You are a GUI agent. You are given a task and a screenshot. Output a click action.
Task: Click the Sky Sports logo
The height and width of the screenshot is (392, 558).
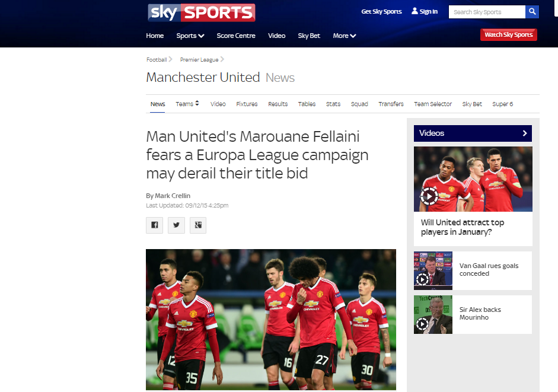202,13
